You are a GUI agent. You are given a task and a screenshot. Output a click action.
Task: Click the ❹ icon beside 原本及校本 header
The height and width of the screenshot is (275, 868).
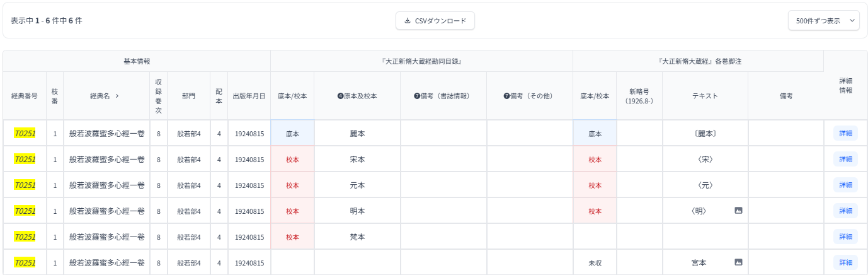(341, 96)
